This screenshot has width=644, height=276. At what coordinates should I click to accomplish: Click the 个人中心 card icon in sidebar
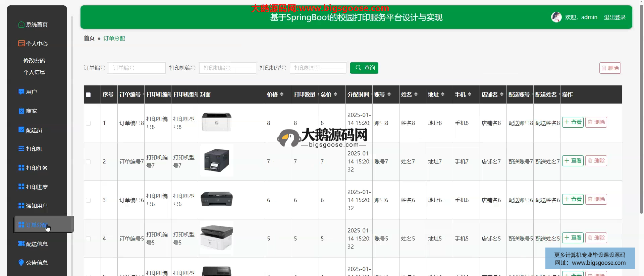tap(21, 43)
